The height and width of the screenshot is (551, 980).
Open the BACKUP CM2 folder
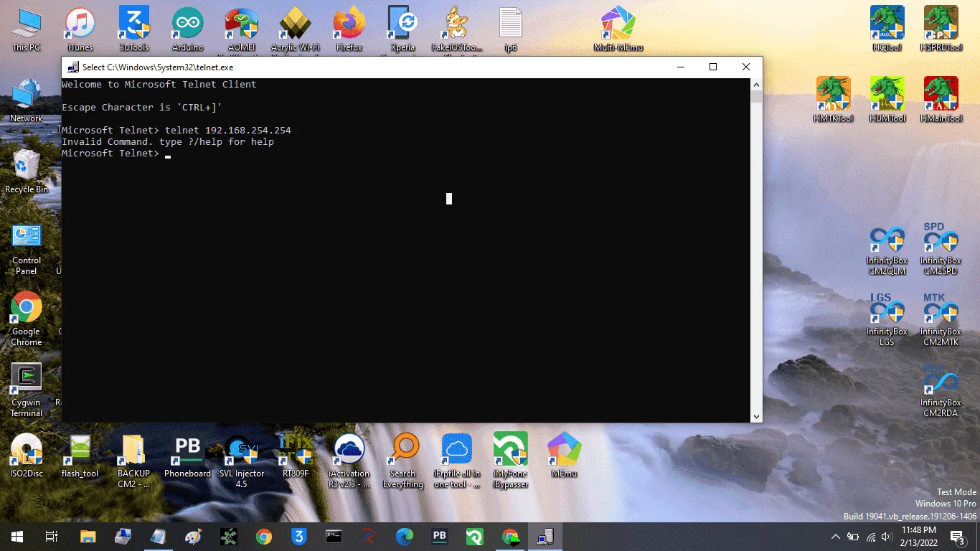coord(134,460)
